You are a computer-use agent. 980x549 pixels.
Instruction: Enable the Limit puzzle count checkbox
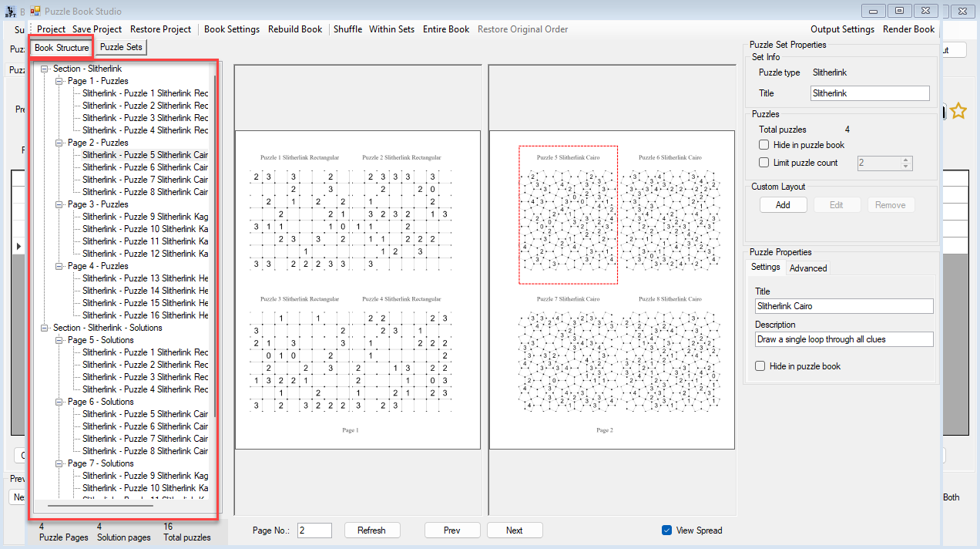pyautogui.click(x=764, y=163)
